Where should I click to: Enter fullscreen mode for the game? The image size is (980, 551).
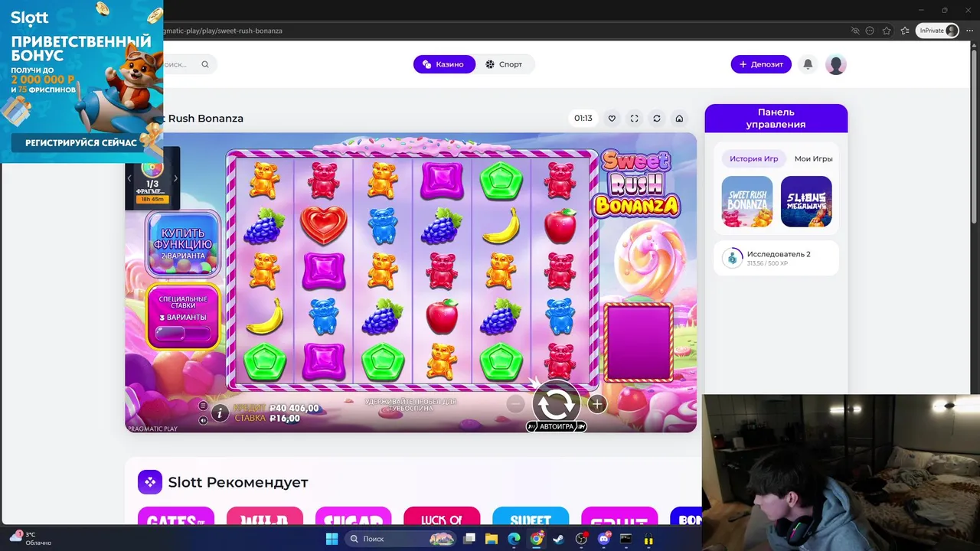pos(634,119)
